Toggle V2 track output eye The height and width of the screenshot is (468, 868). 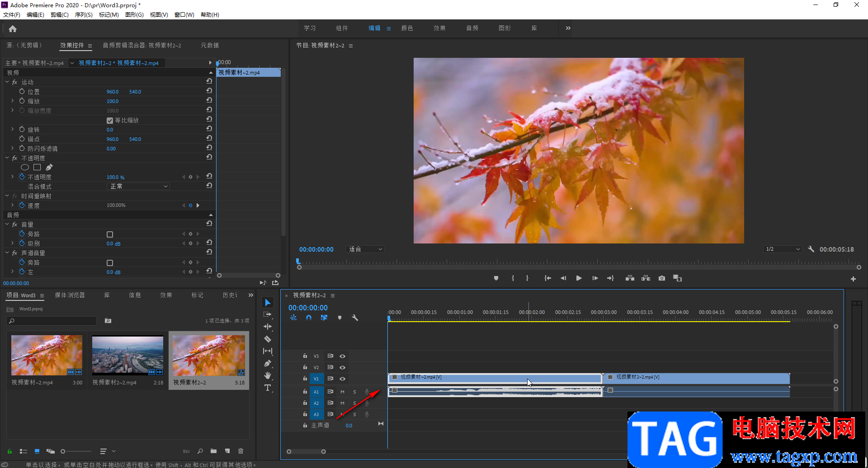[342, 368]
